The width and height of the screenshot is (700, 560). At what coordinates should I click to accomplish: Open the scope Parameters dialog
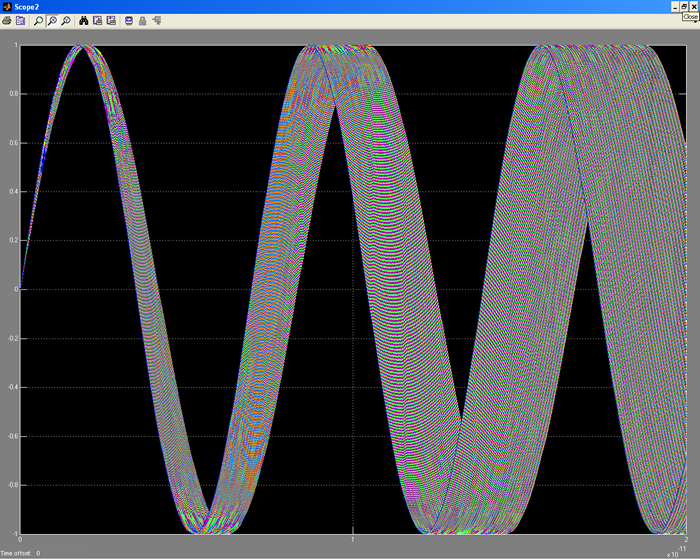(20, 20)
